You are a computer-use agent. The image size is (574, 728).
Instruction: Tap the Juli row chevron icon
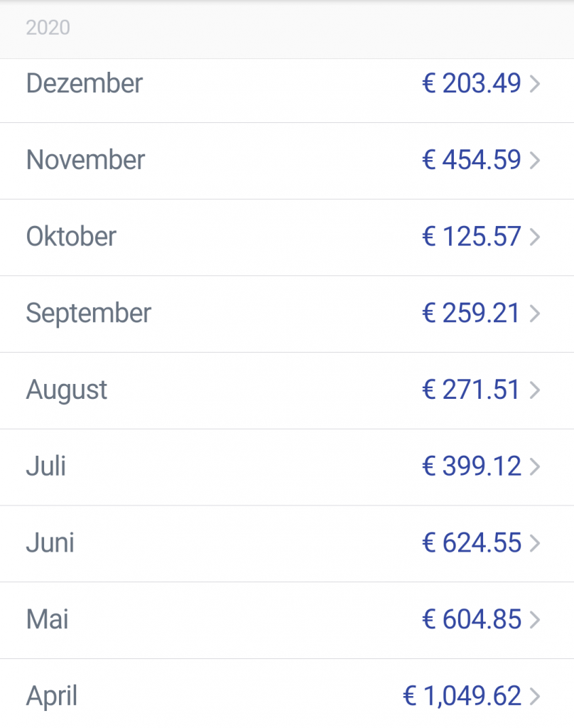point(535,466)
